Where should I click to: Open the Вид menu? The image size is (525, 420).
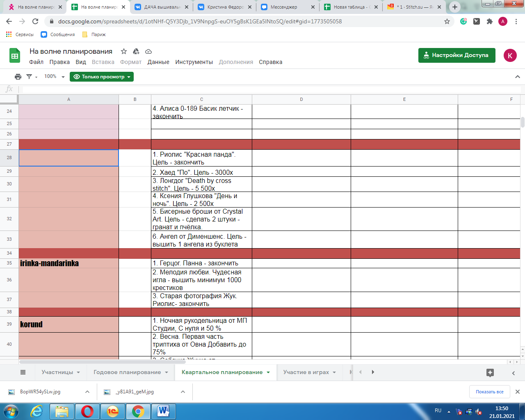click(81, 62)
